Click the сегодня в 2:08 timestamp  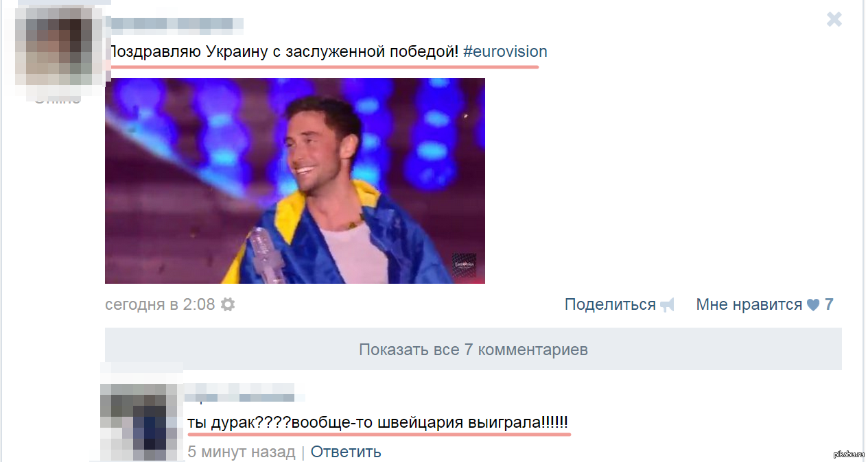tap(160, 304)
